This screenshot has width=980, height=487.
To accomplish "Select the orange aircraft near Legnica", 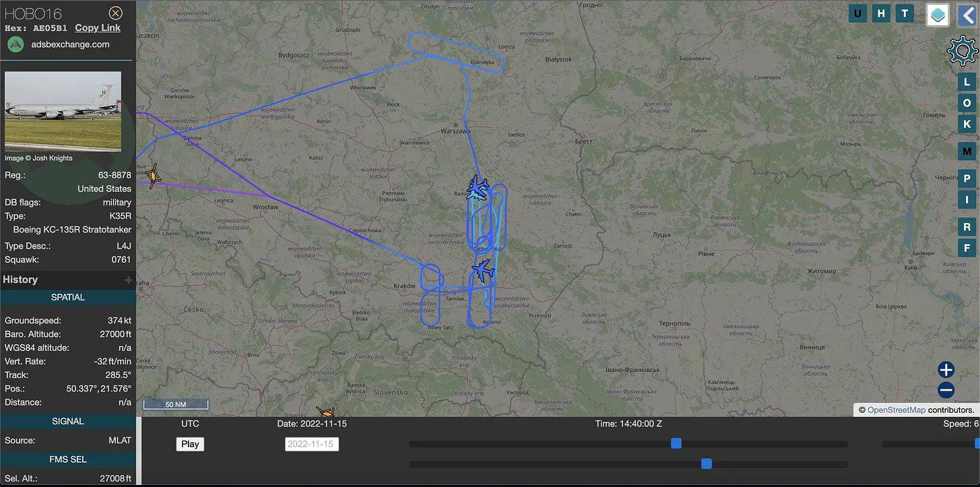I will (153, 176).
